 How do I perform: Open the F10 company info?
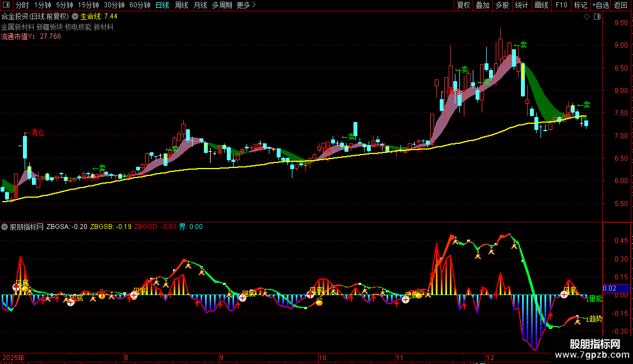click(561, 5)
